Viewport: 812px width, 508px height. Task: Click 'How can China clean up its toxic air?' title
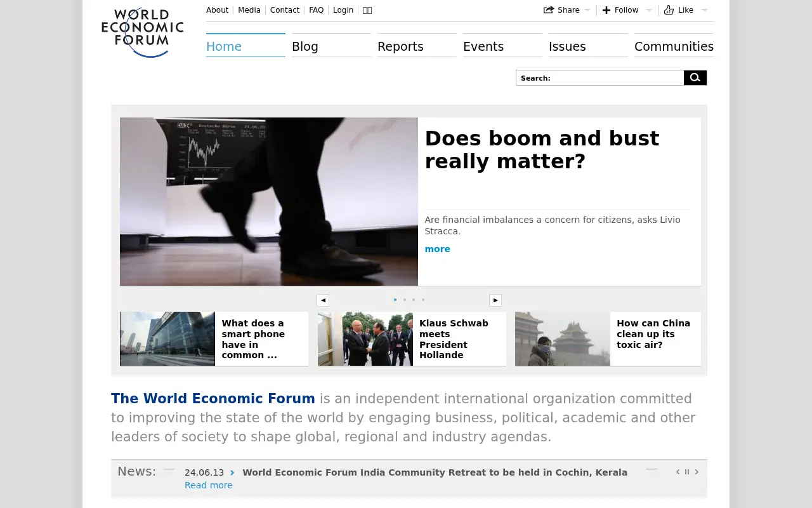click(x=653, y=334)
